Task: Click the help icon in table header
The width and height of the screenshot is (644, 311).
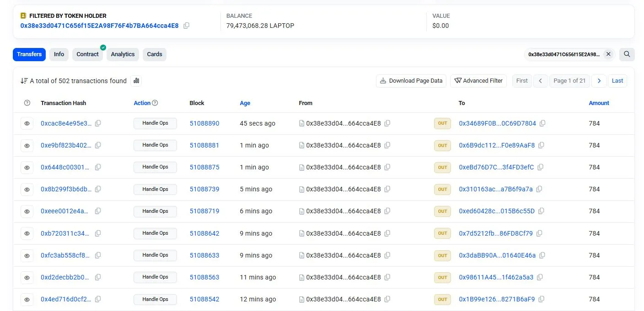Action: coord(27,103)
